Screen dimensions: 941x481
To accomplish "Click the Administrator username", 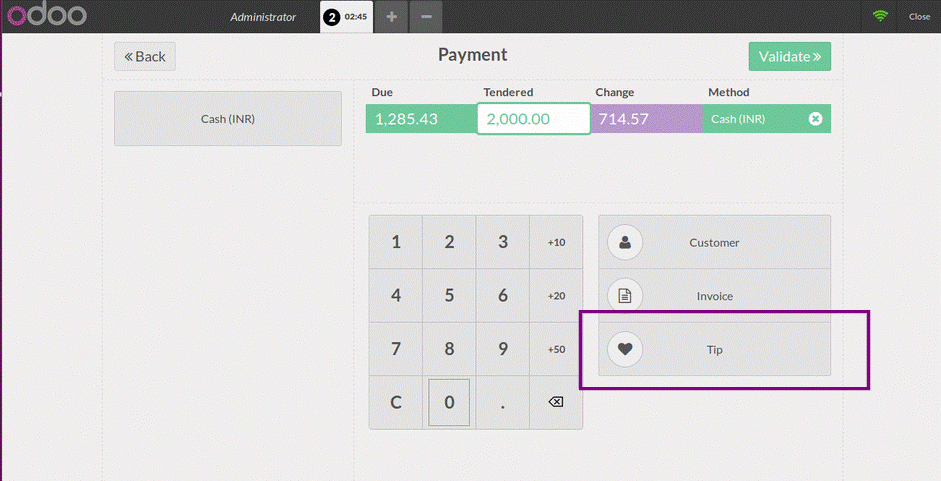I will 263,17.
